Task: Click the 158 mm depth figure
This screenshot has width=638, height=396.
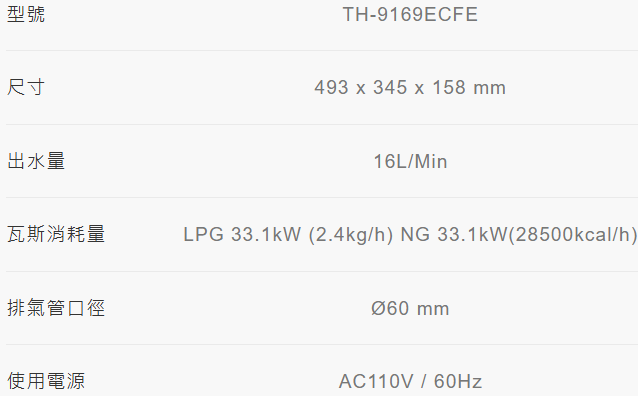Action: click(469, 88)
